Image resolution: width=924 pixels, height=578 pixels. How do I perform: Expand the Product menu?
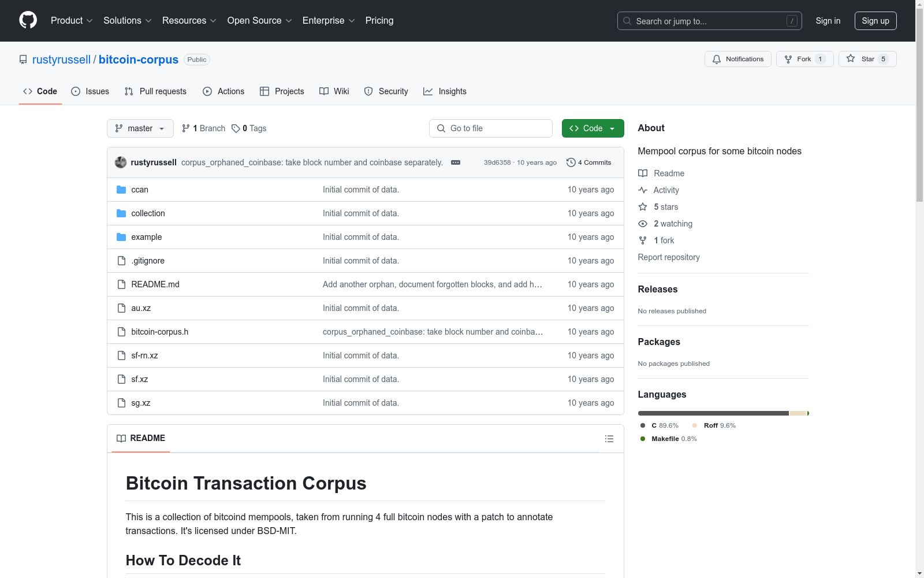72,21
